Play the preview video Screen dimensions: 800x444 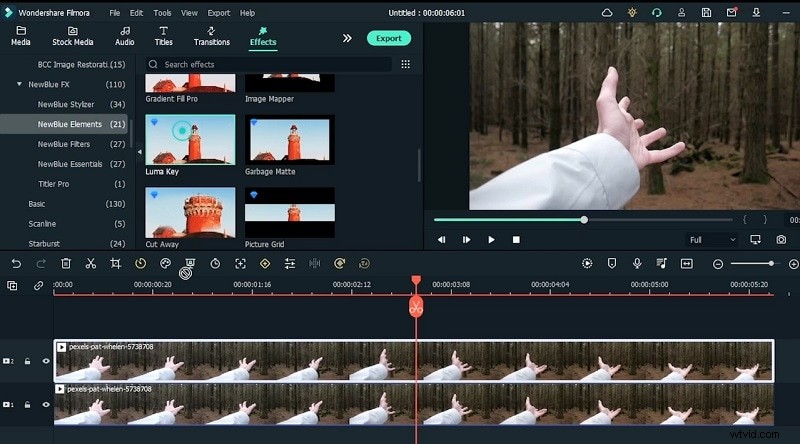pyautogui.click(x=491, y=240)
